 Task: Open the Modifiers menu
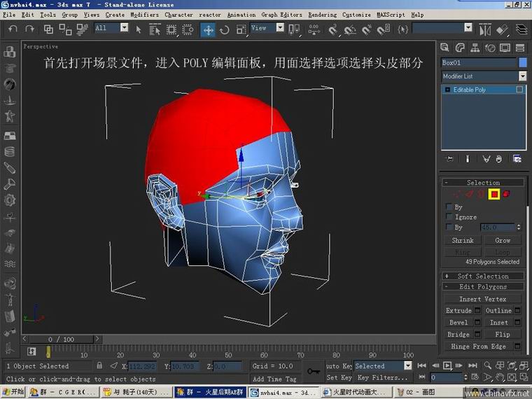144,15
